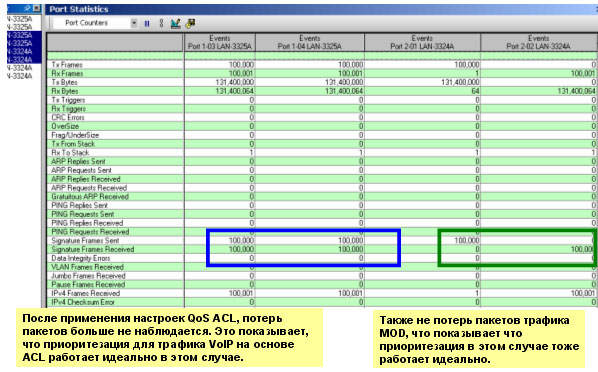The height and width of the screenshot is (372, 598).
Task: Select the Tx Frames row label
Action: [x=67, y=65]
